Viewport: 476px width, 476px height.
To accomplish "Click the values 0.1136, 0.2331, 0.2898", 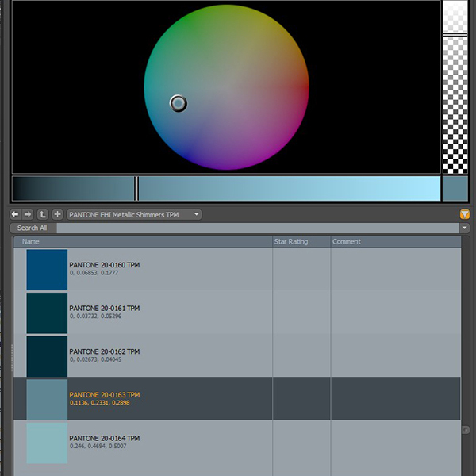I will 100,403.
